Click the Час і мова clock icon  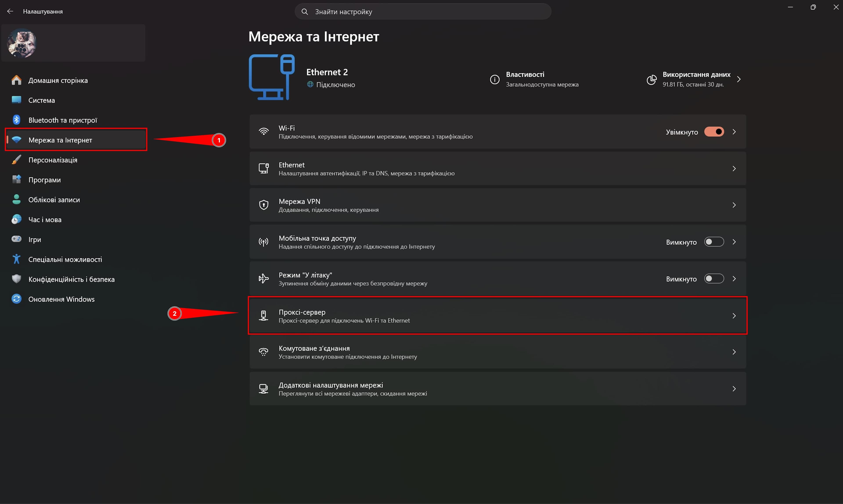pos(16,219)
